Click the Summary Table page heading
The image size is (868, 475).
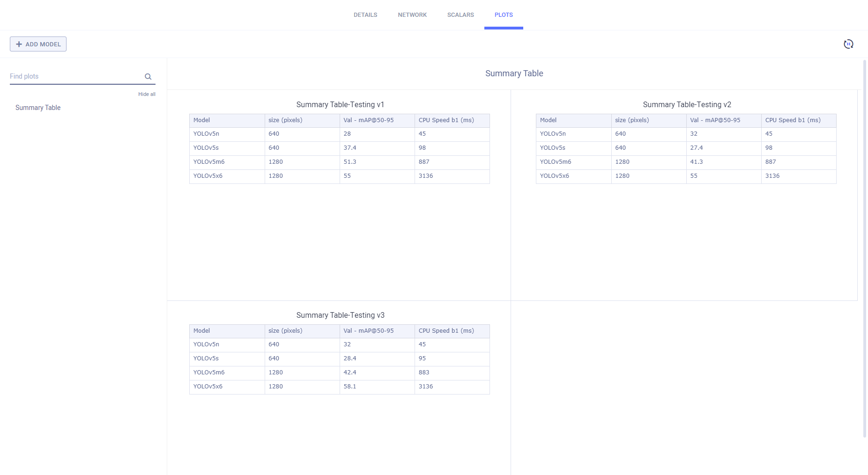pyautogui.click(x=514, y=73)
